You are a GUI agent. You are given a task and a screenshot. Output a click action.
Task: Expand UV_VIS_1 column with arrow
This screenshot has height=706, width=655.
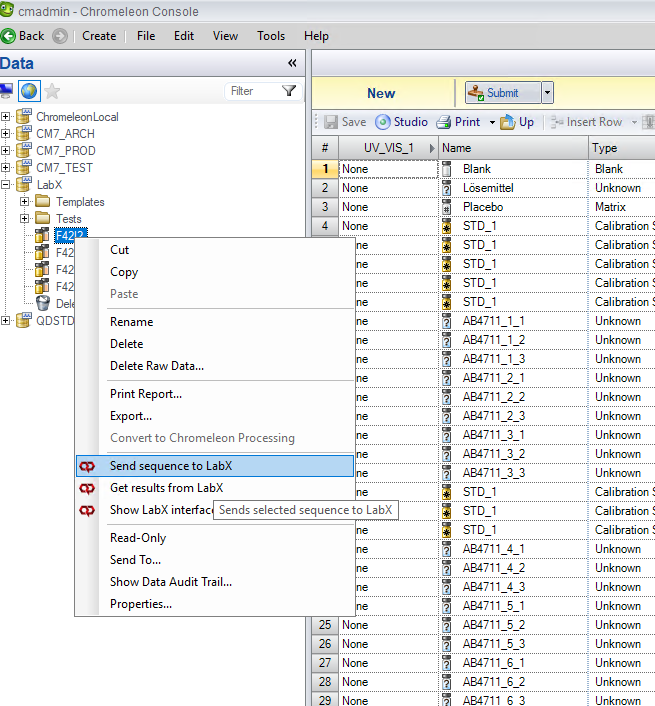(432, 148)
